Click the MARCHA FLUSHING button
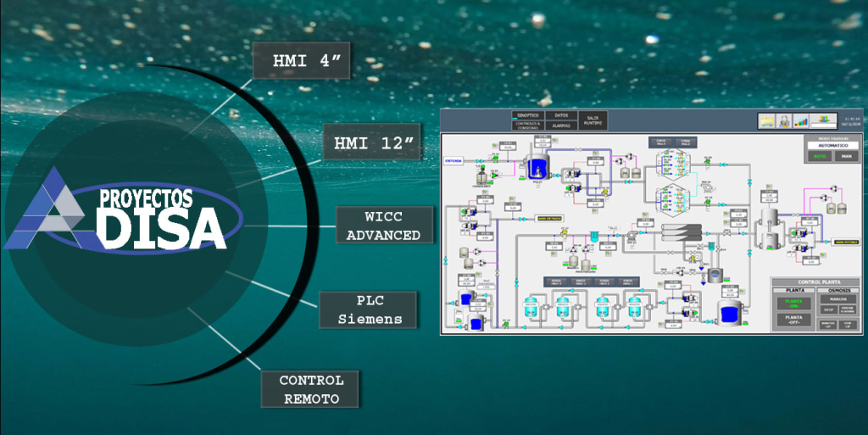The height and width of the screenshot is (435, 868). (x=848, y=310)
